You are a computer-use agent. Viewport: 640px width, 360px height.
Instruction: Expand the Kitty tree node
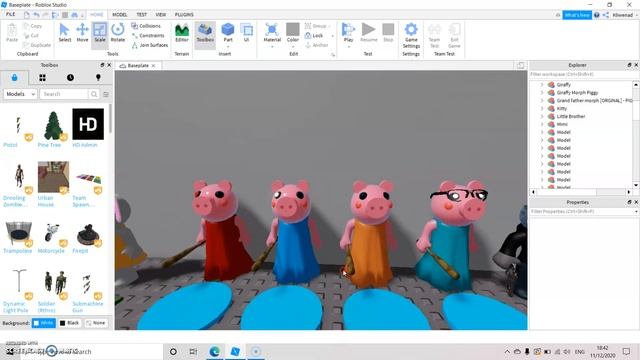(x=542, y=109)
